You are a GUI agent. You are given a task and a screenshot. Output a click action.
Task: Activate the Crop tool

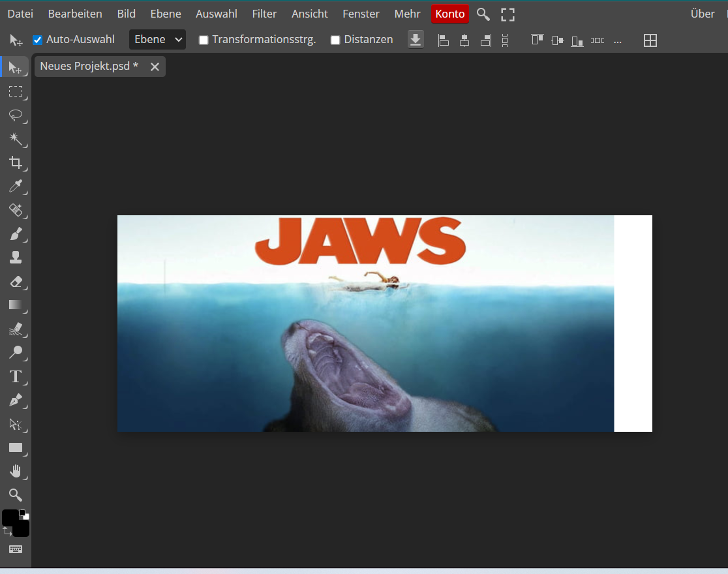pos(16,163)
